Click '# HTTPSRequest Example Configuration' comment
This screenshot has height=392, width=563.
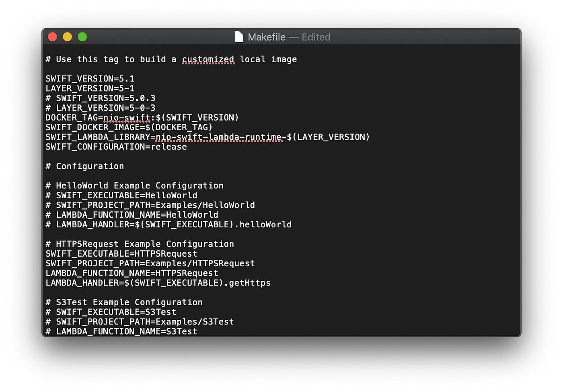pyautogui.click(x=140, y=244)
